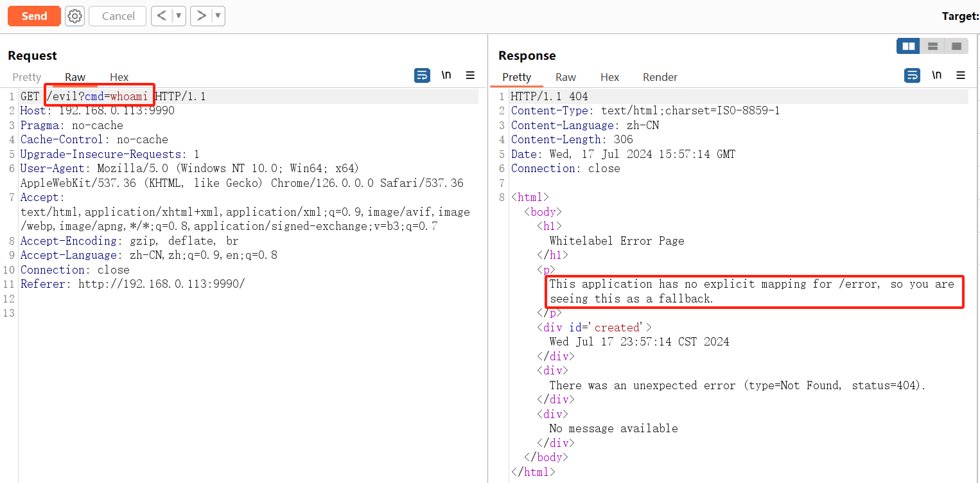Screen dimensions: 980x483
Task: Click the Cancel button
Action: [118, 16]
